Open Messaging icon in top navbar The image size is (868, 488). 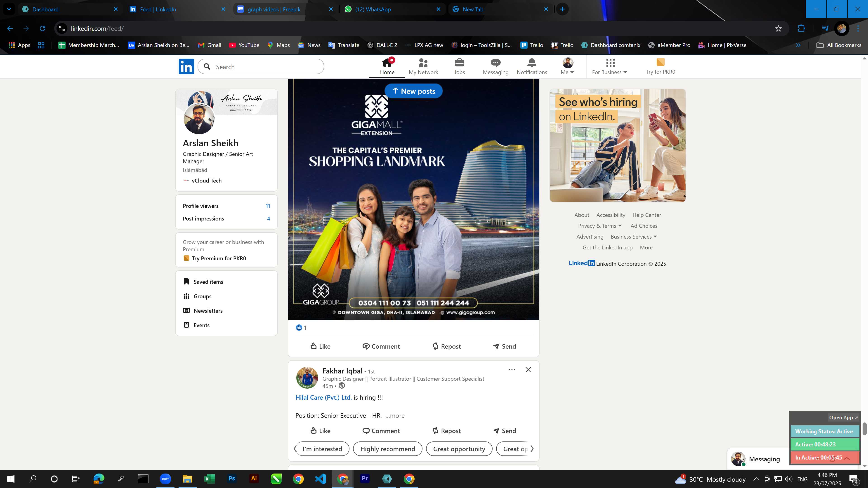(495, 66)
